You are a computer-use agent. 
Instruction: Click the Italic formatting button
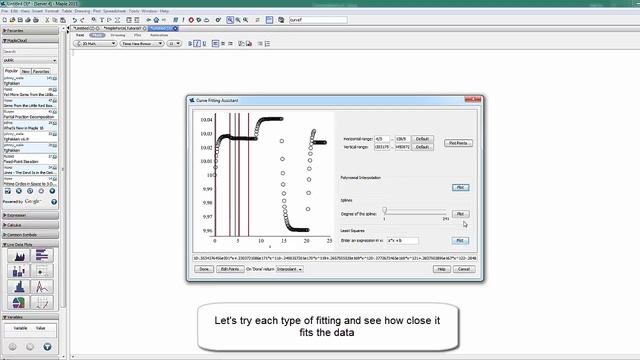pos(197,43)
